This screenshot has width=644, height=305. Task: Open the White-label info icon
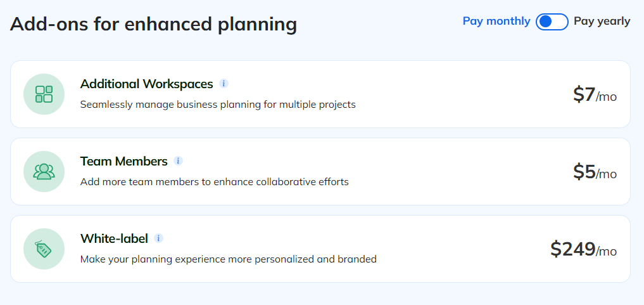(158, 238)
